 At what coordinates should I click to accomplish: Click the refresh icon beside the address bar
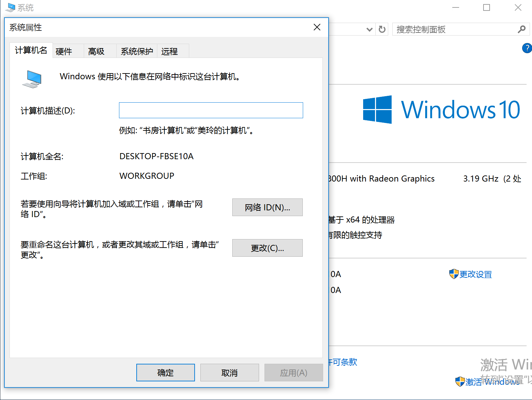point(382,29)
